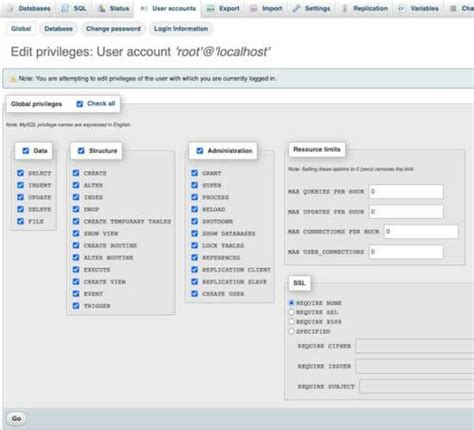The image size is (474, 430).
Task: Open the User accounts tab
Action: pyautogui.click(x=168, y=9)
